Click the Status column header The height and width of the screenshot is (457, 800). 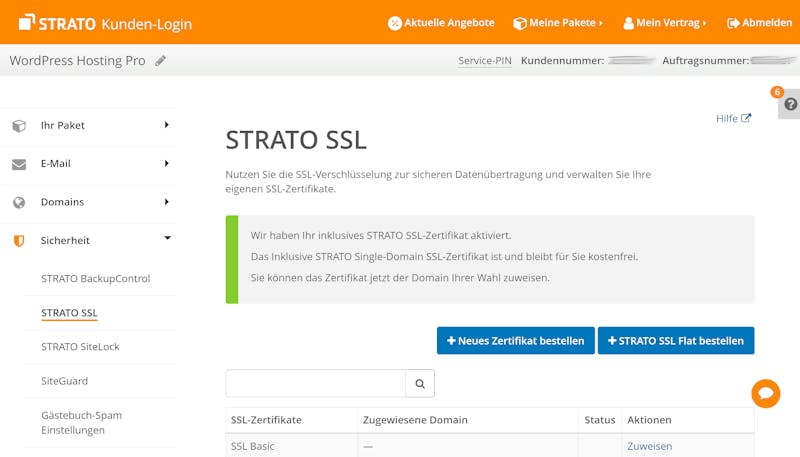pyautogui.click(x=599, y=420)
